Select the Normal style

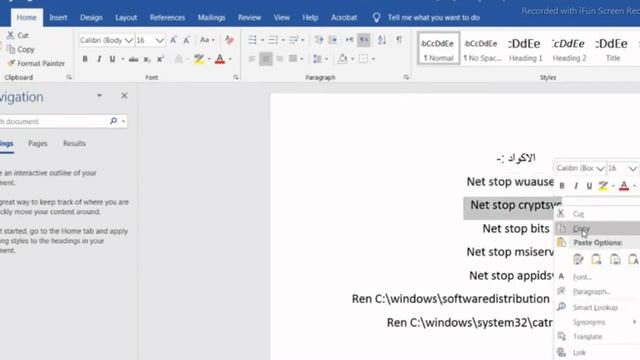tap(438, 49)
